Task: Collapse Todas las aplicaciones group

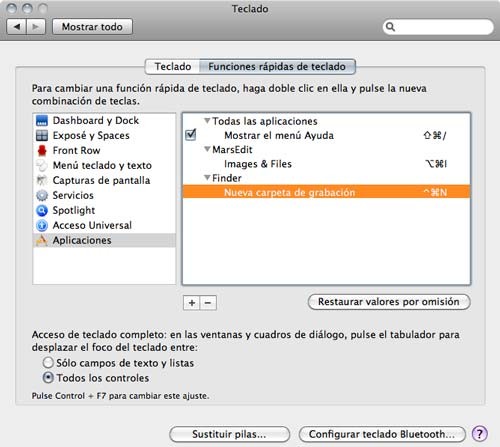Action: pyautogui.click(x=207, y=121)
